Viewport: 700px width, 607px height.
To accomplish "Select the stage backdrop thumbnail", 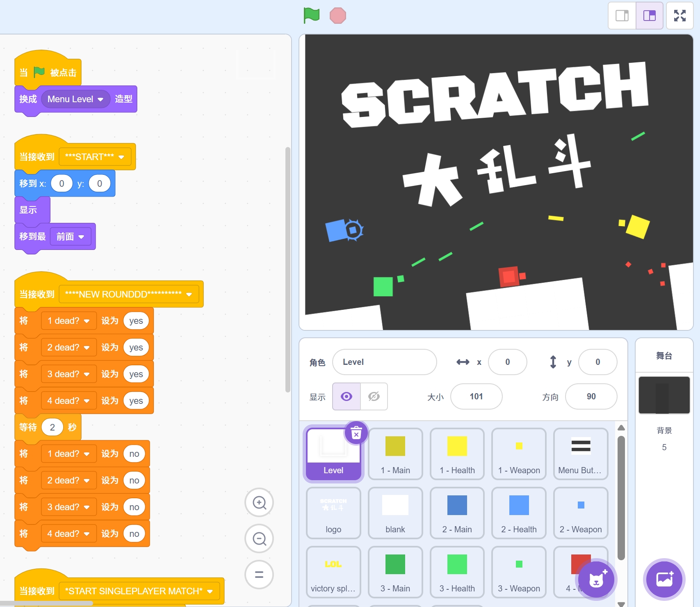I will click(x=664, y=395).
